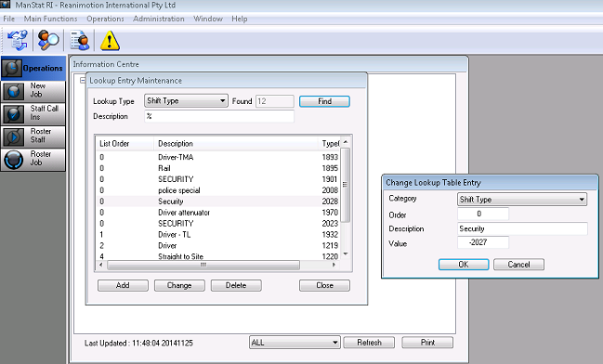603x364 pixels.
Task: Click the Description field containing Security
Action: [522, 228]
